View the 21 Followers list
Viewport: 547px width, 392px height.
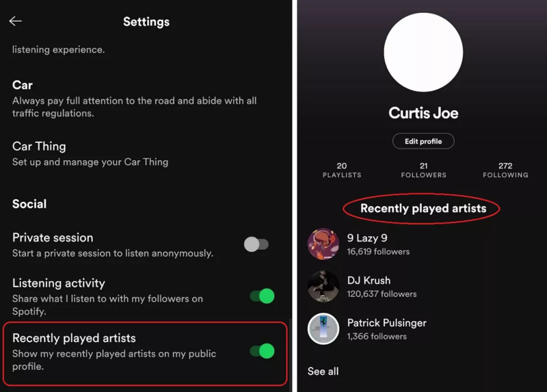pyautogui.click(x=423, y=170)
